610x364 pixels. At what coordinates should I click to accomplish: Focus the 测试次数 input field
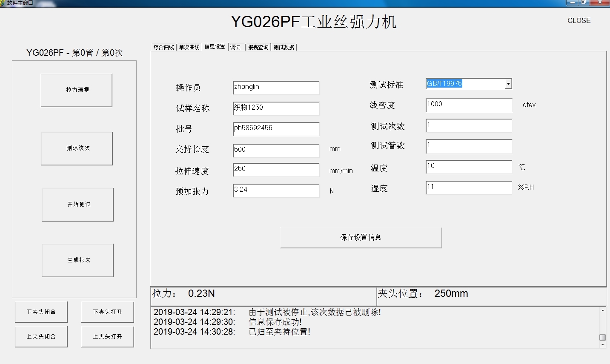[469, 125]
